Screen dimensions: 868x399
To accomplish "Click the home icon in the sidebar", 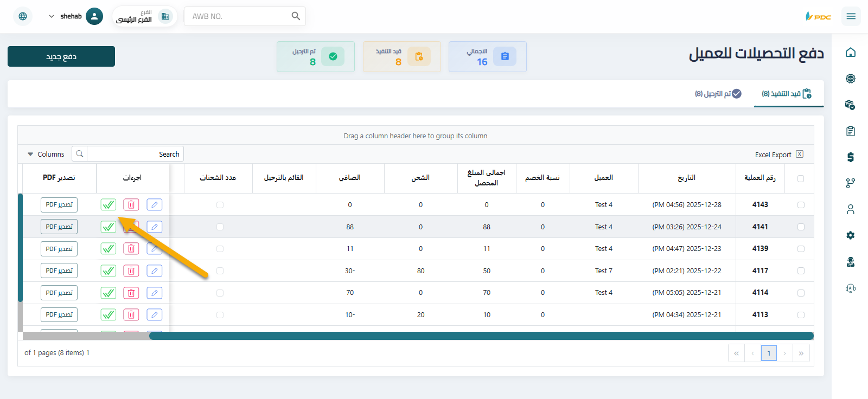I will (850, 52).
